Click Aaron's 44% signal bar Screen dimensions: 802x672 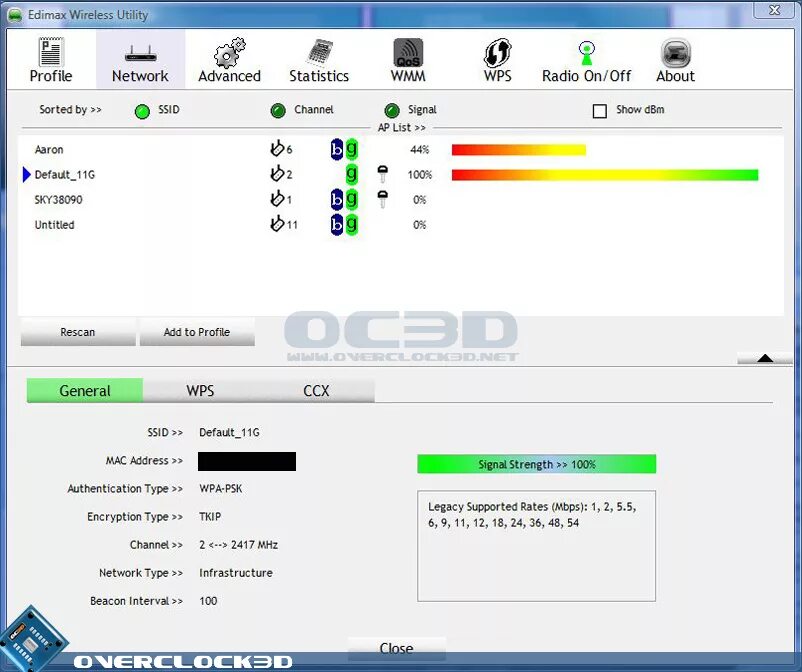[x=519, y=149]
